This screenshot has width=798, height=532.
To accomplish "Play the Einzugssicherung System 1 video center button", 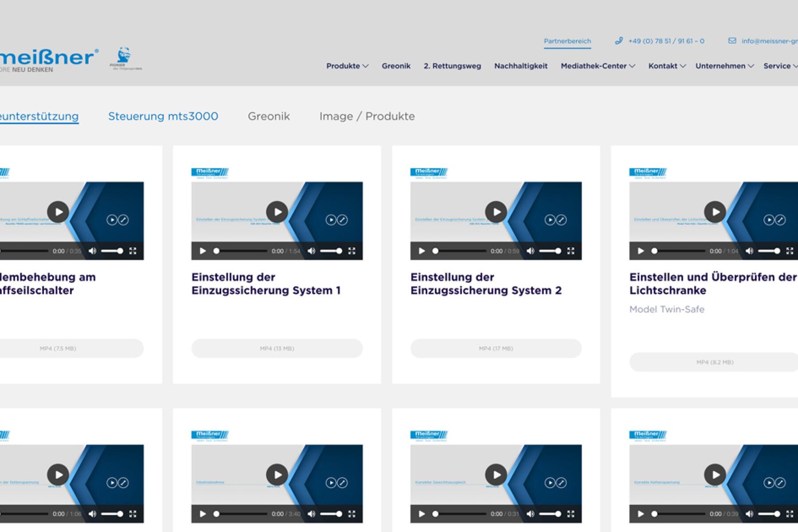I will (277, 212).
